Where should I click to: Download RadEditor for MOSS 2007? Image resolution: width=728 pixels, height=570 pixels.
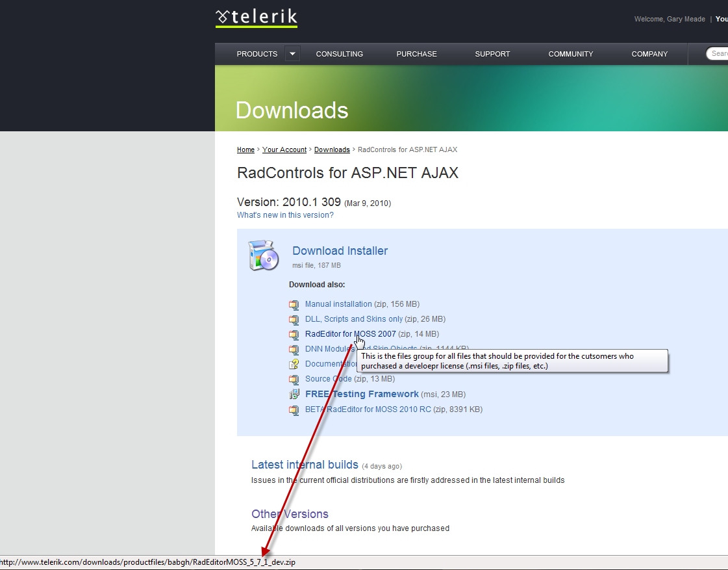click(x=351, y=333)
